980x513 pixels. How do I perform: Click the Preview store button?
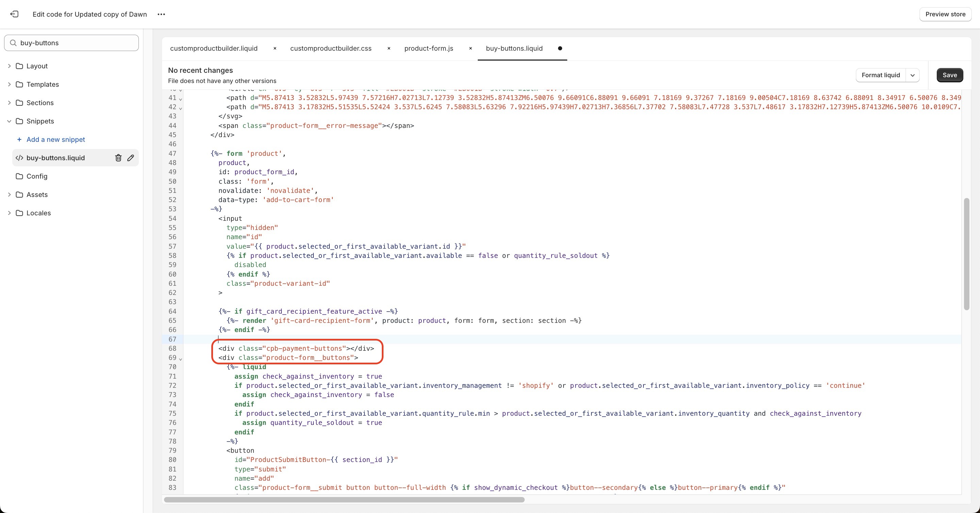tap(945, 14)
